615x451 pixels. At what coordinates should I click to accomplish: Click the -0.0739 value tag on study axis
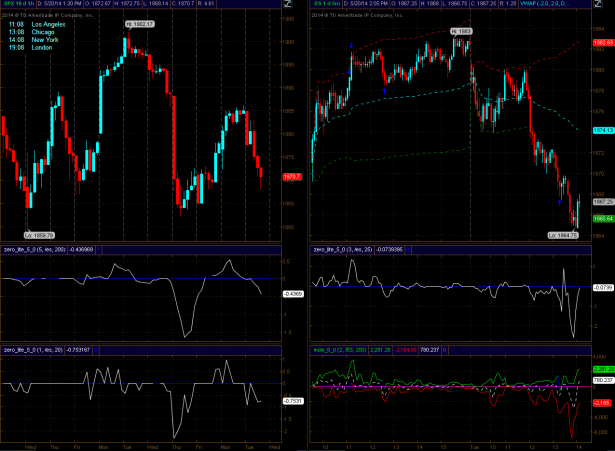(x=603, y=287)
